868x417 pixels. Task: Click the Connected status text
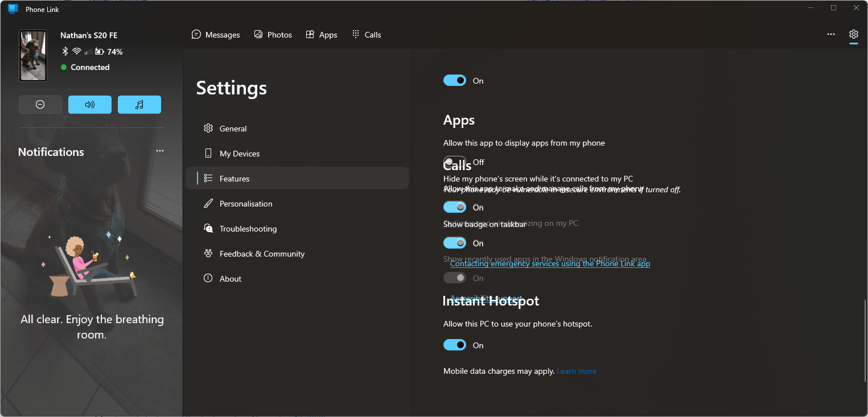point(90,67)
